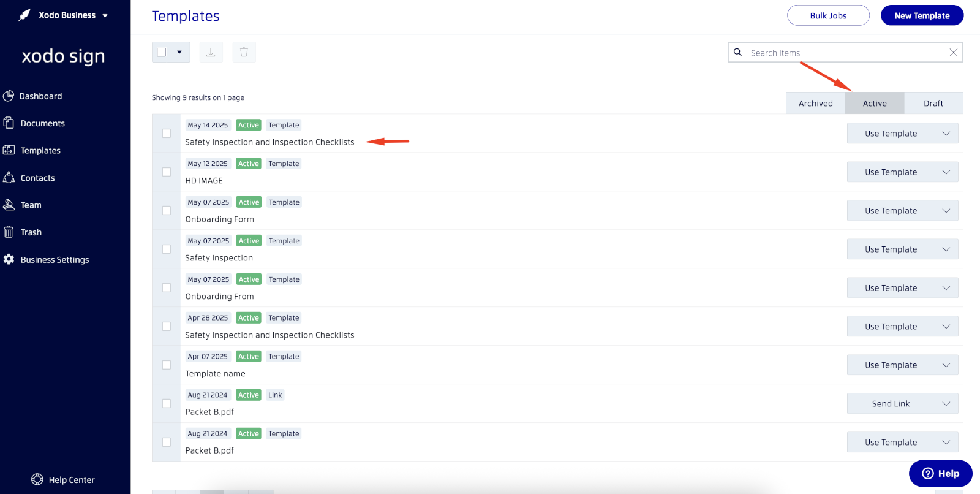Click Use Template for Onboarding Form
The height and width of the screenshot is (494, 980).
point(891,211)
